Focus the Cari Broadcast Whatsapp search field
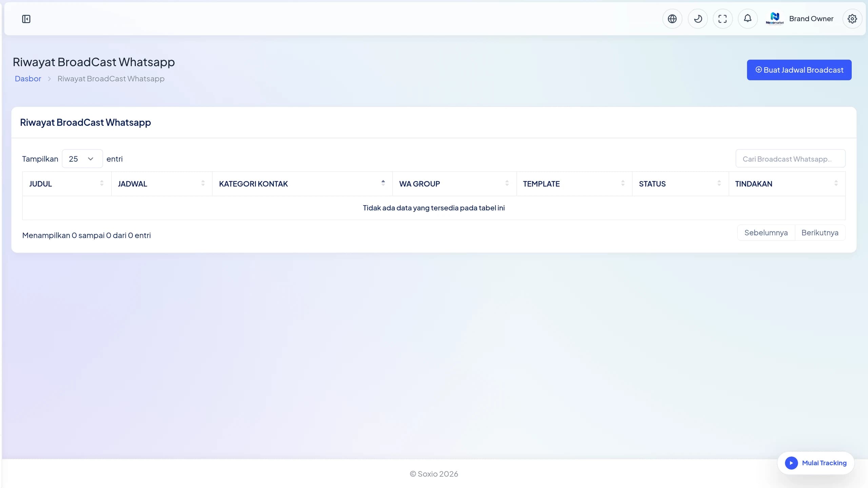The height and width of the screenshot is (488, 868). point(790,159)
